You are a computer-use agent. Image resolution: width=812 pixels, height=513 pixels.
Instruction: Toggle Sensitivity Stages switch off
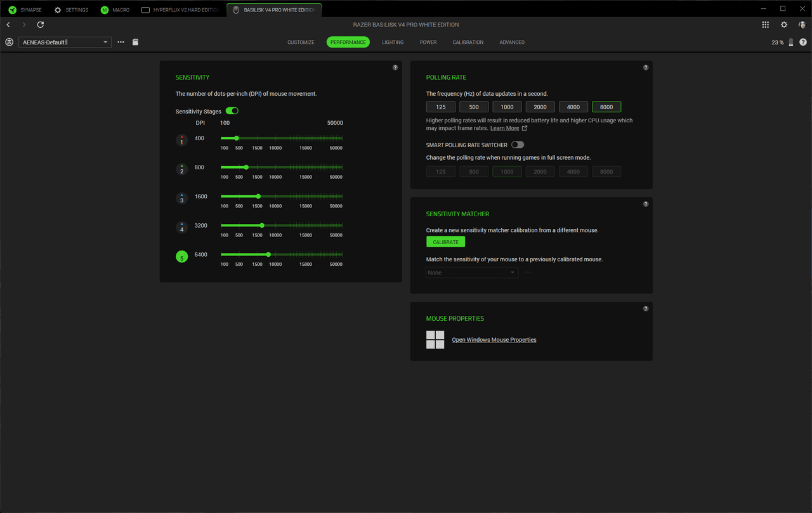coord(232,111)
